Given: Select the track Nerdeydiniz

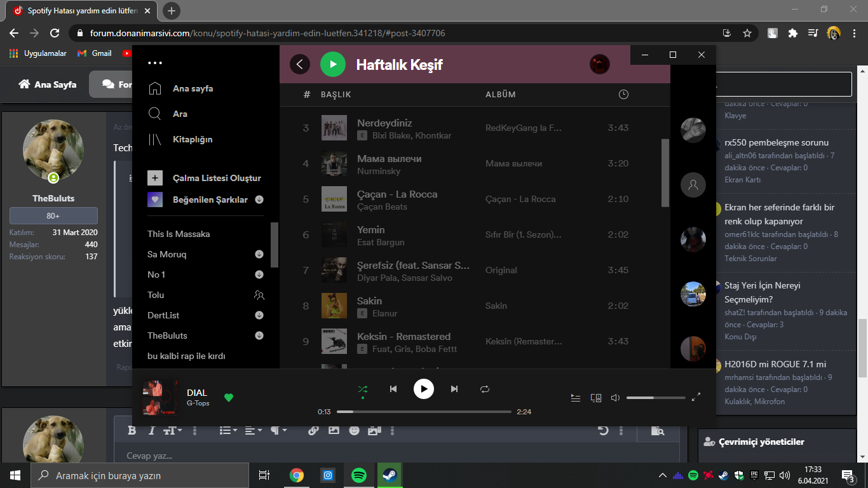Looking at the screenshot, I should (384, 123).
